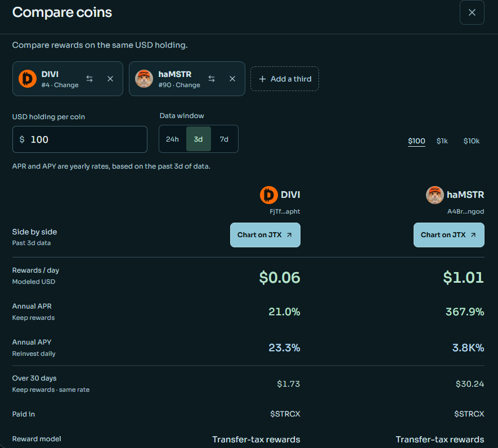Click haMSTR Annual APR 367.9%
Screen dimensions: 498x448
(x=465, y=311)
